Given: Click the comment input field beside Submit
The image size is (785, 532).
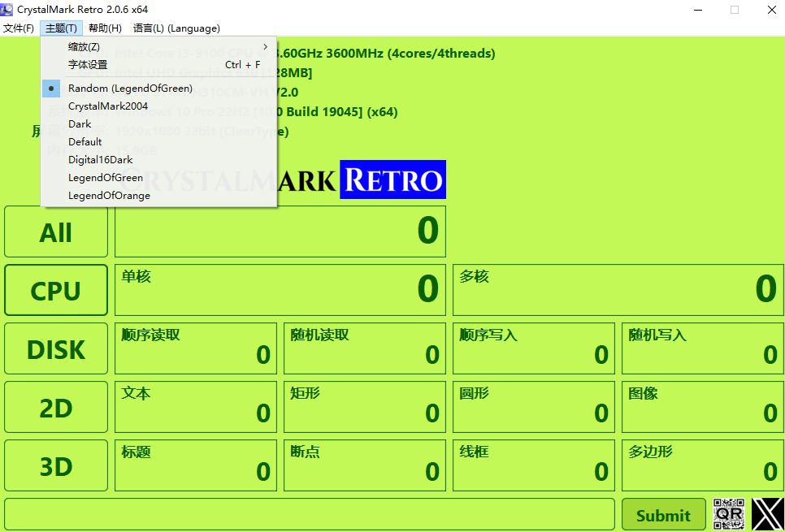Looking at the screenshot, I should pos(310,514).
